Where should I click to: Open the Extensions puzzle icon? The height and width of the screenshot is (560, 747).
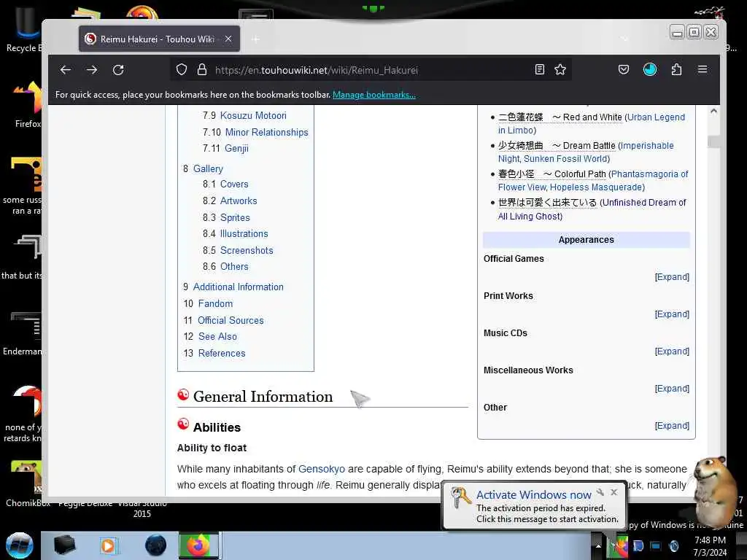pyautogui.click(x=676, y=69)
